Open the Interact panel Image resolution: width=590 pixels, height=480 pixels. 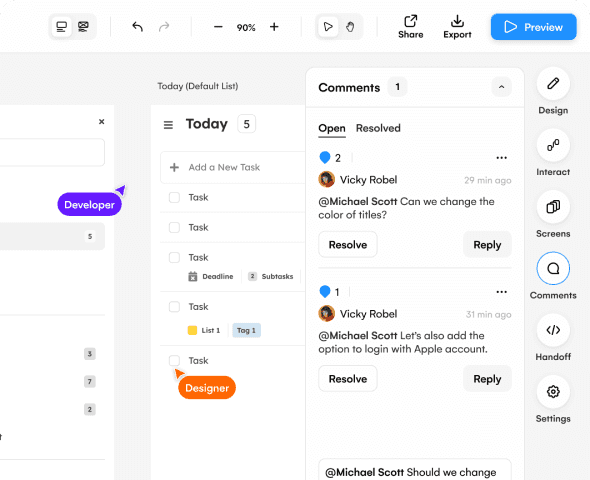tap(553, 145)
